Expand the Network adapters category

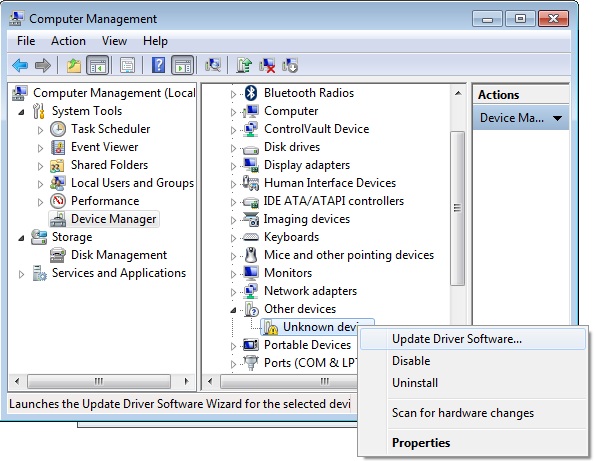coord(233,292)
